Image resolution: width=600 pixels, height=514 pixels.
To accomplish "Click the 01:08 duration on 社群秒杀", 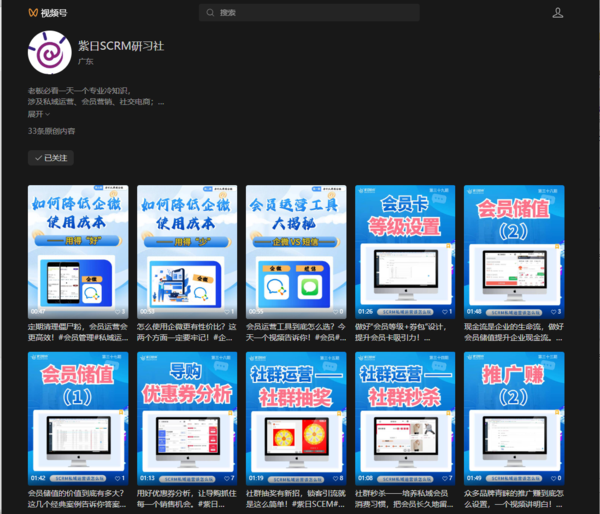I will [x=365, y=478].
